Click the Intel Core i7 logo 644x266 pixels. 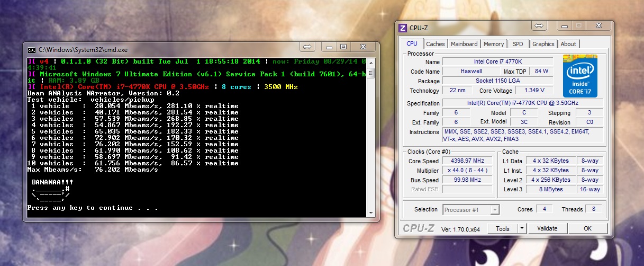580,76
